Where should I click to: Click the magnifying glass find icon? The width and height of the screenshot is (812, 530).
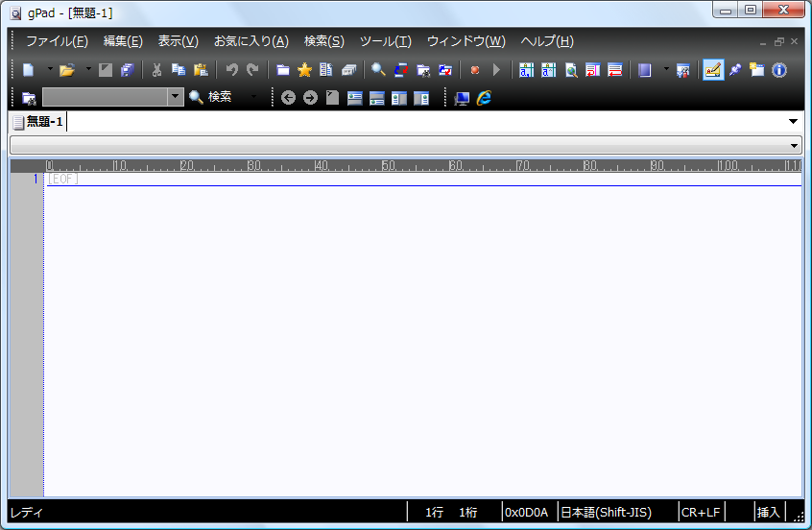[378, 70]
